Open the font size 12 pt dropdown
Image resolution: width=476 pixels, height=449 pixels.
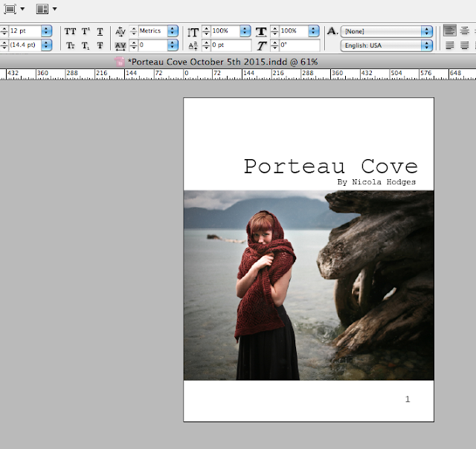[46, 31]
